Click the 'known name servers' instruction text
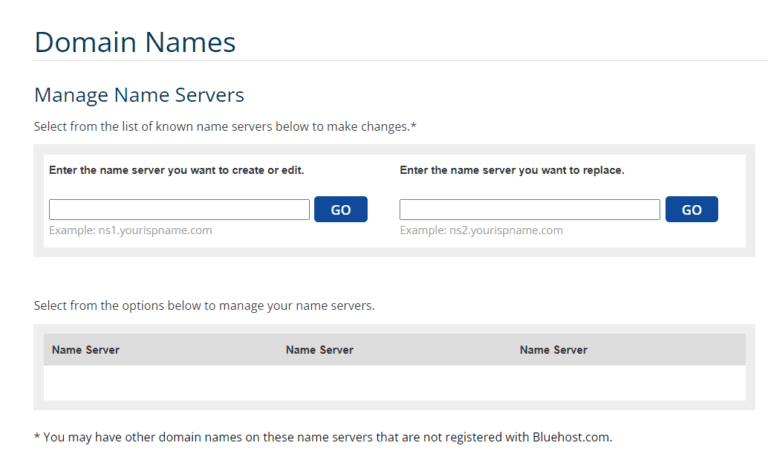Viewport: 768px width, 460px height. click(x=224, y=127)
